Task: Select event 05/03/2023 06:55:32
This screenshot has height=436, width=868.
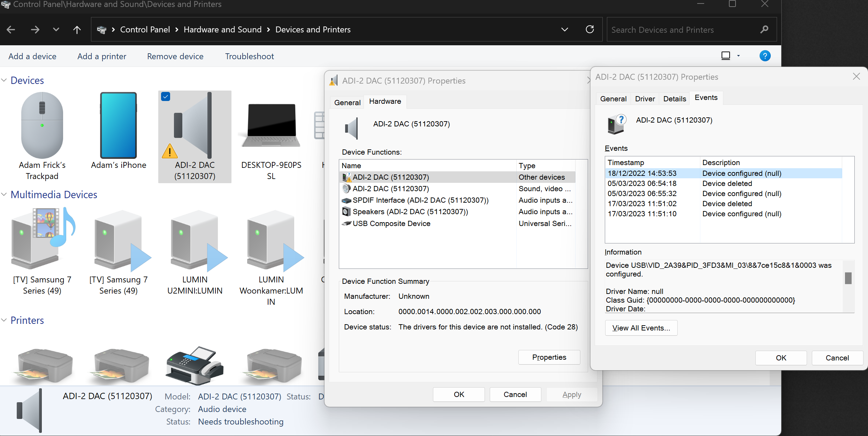Action: (x=724, y=194)
